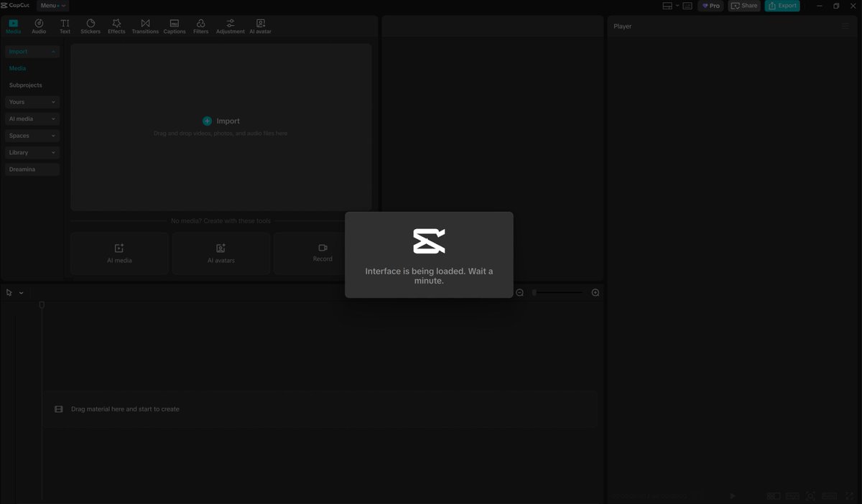
Task: Switch to the Audio tab
Action: pyautogui.click(x=39, y=27)
